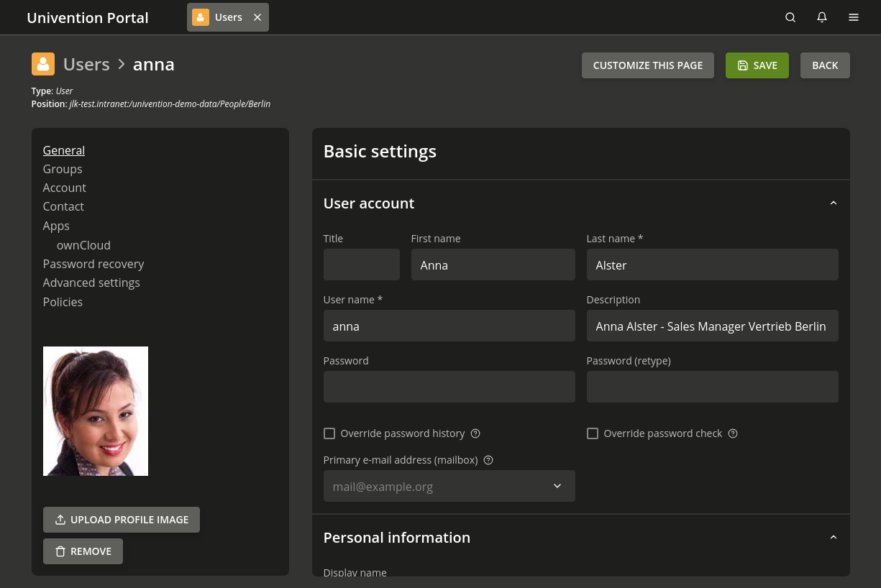Select ownCloud under Apps

tap(83, 245)
